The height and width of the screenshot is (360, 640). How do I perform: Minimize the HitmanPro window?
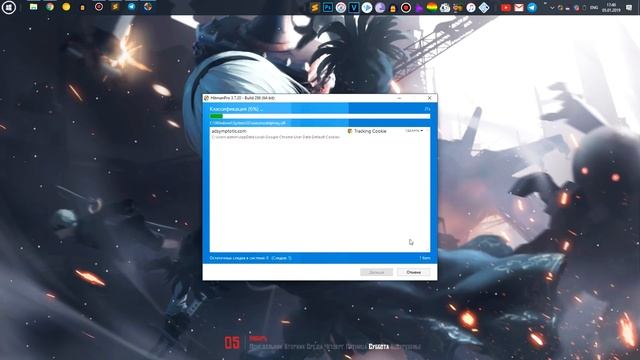[x=399, y=98]
